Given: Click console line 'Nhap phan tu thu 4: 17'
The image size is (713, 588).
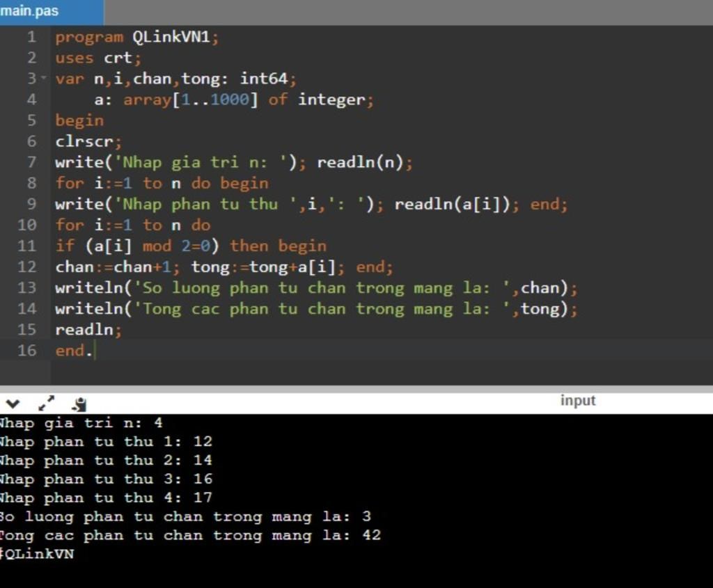Looking at the screenshot, I should 106,498.
